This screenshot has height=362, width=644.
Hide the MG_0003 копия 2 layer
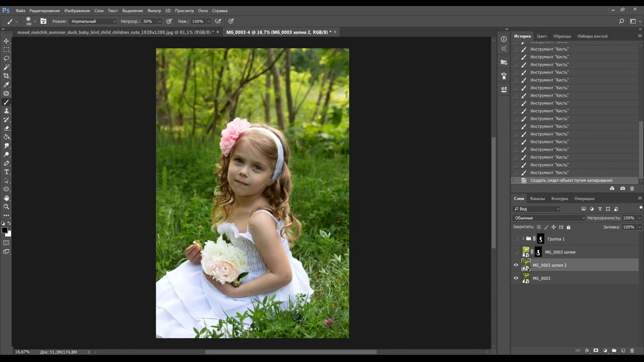(516, 265)
